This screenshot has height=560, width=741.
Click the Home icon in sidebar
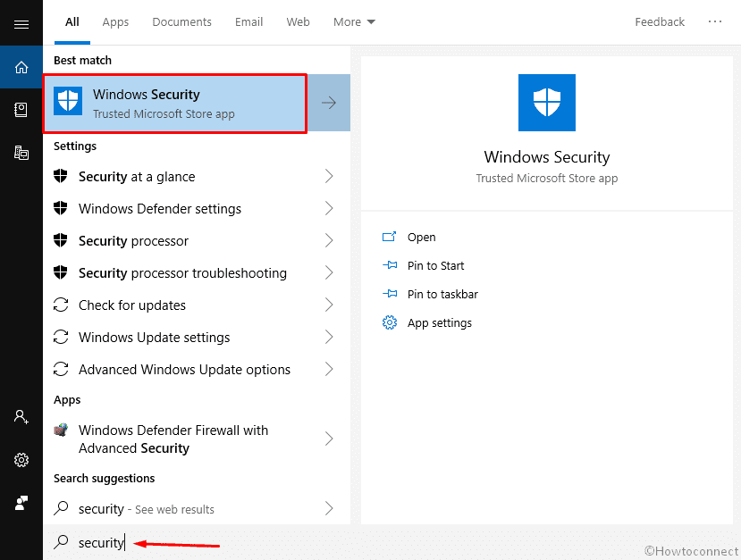(x=21, y=67)
